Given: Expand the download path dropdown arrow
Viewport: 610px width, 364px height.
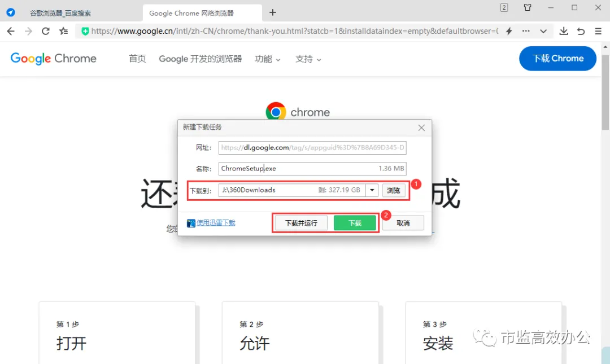Looking at the screenshot, I should tap(372, 190).
